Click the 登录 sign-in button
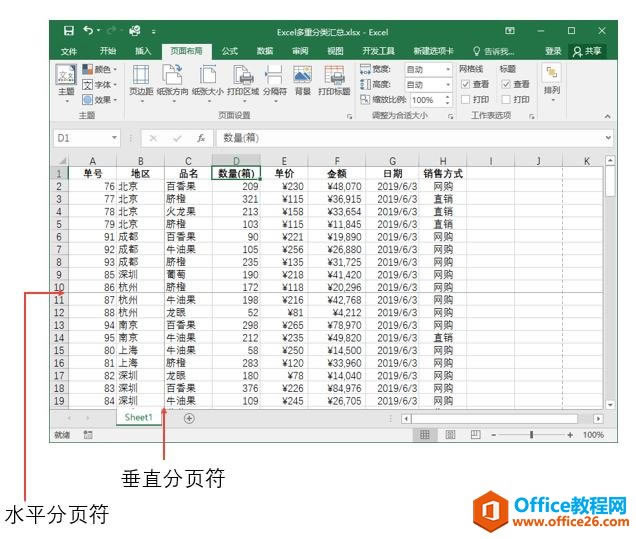 553,51
